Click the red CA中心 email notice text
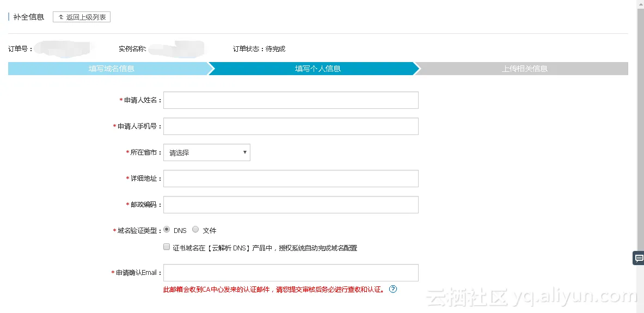 coord(274,289)
